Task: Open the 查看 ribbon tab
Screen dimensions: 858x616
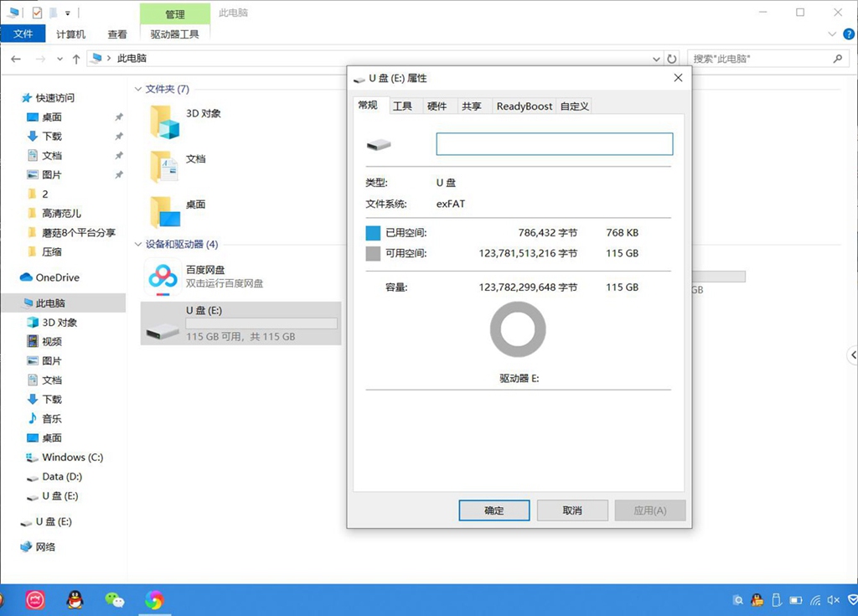Action: (x=117, y=34)
